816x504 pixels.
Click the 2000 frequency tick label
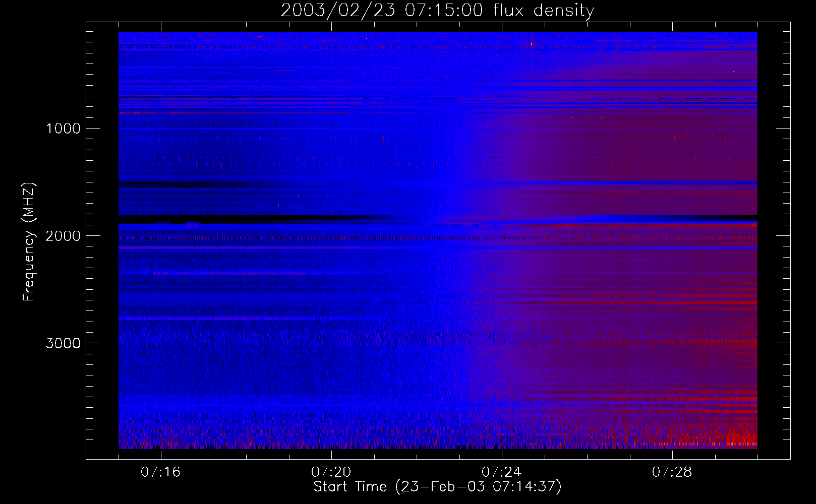coord(63,236)
